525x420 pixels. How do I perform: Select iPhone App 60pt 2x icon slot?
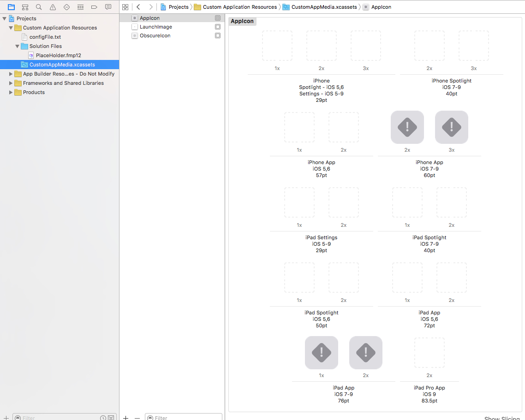click(x=407, y=127)
